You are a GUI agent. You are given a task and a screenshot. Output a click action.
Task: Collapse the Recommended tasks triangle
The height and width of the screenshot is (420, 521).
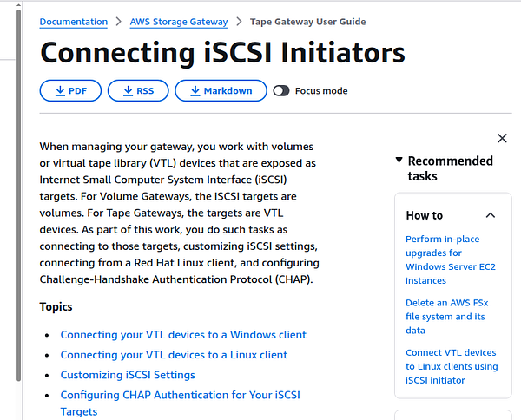point(399,160)
